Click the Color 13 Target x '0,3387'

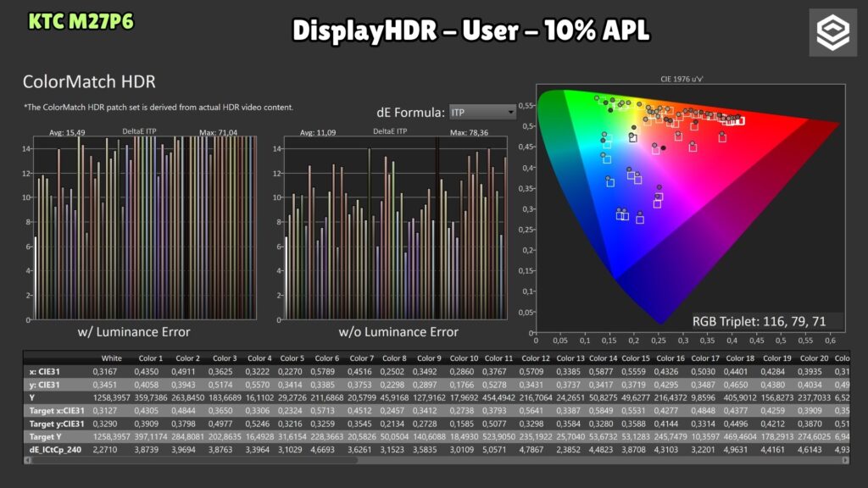[569, 411]
